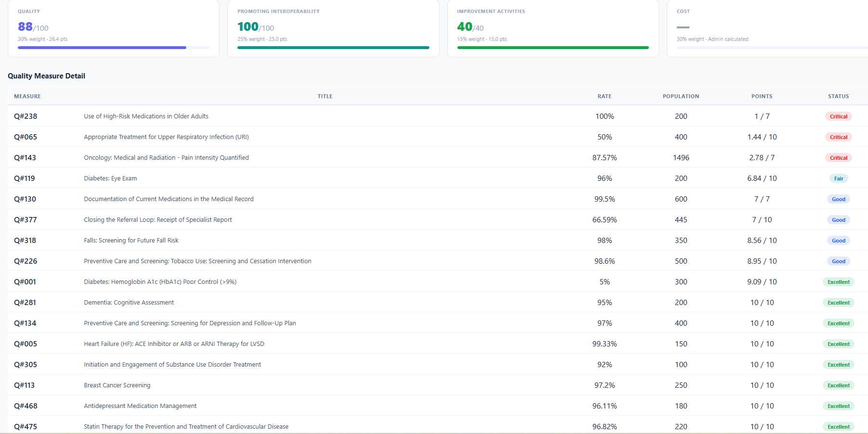Click the Excellent badge for Breast Cancer Screening
Screen dimensions: 868x434
click(839, 385)
